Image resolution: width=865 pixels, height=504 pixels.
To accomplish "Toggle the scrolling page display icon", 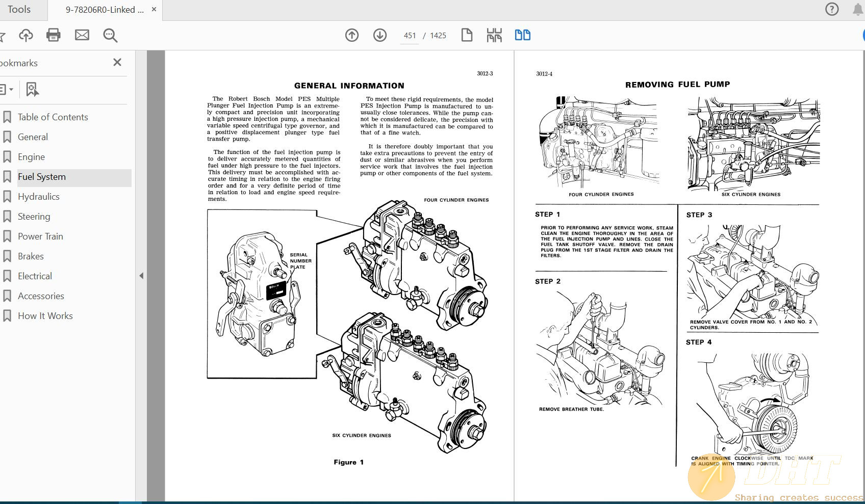I will click(494, 35).
